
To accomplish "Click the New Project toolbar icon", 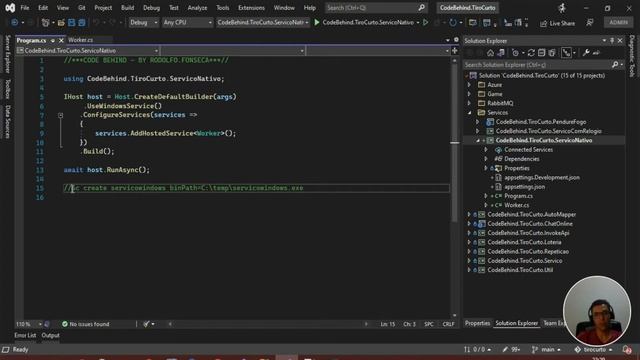I will click(x=45, y=23).
